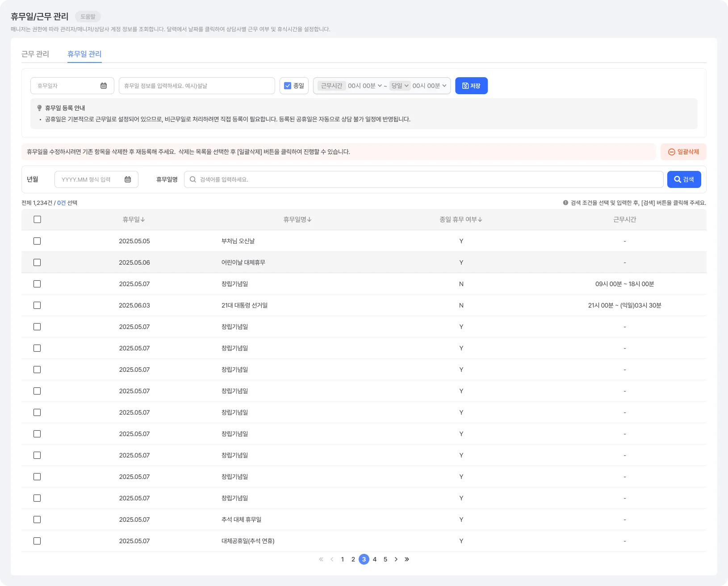Click the magnifier icon on the 검색 button
This screenshot has width=728, height=586.
click(678, 179)
